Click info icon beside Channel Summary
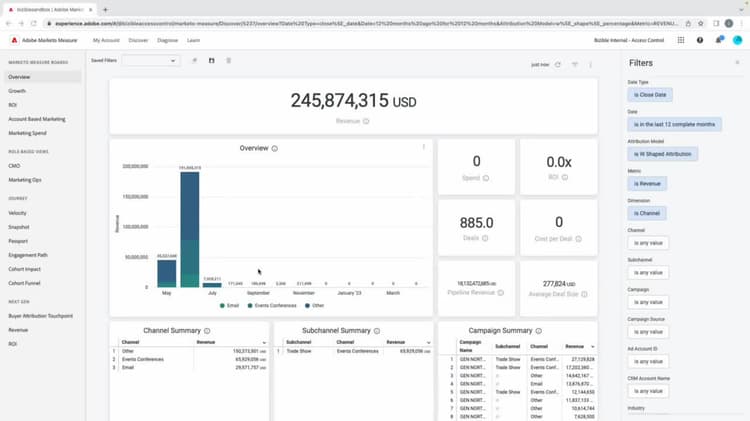Viewport: 750px width, 421px height. [x=207, y=331]
